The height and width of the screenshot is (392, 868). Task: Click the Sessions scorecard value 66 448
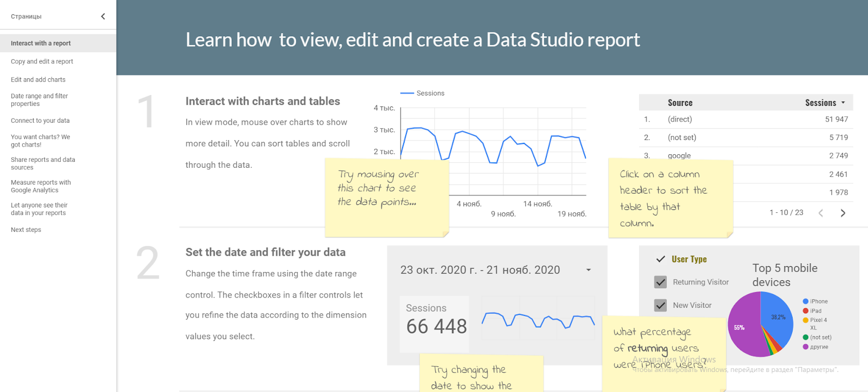436,326
